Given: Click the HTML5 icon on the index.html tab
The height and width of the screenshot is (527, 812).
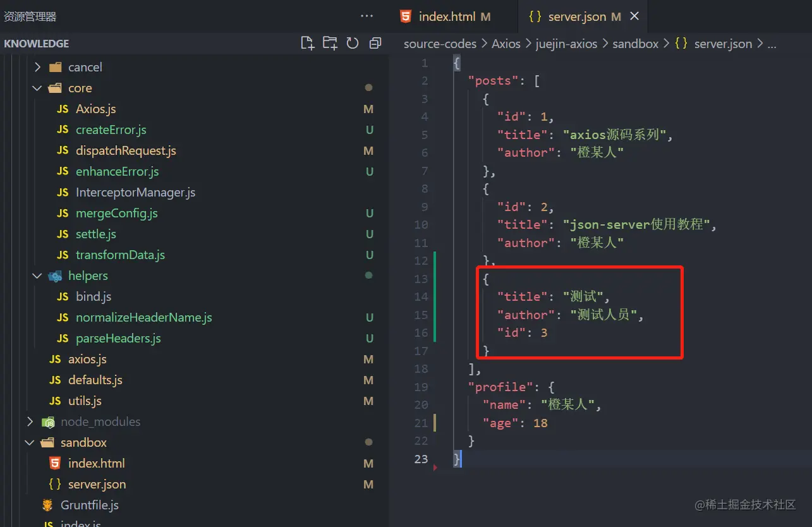Looking at the screenshot, I should click(x=406, y=16).
